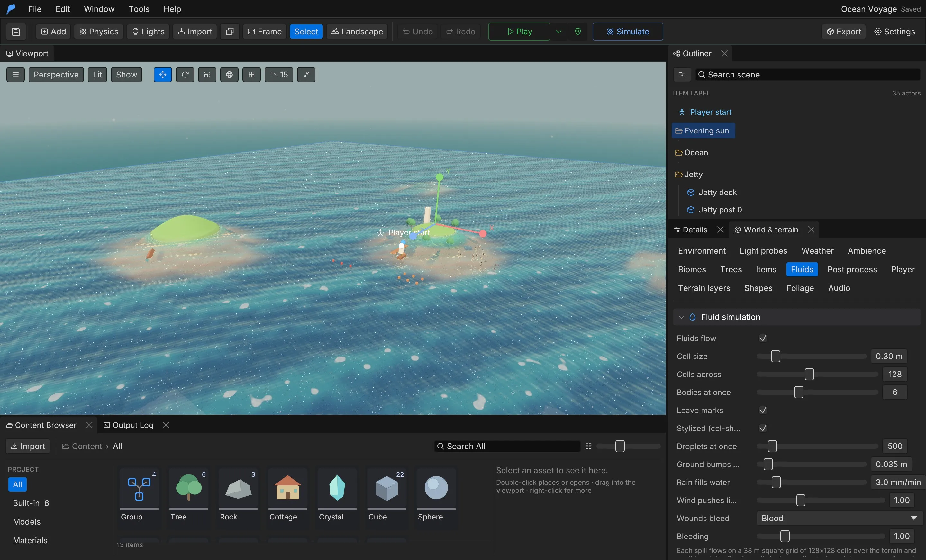Toggle world space globe icon
The height and width of the screenshot is (560, 926).
[229, 74]
